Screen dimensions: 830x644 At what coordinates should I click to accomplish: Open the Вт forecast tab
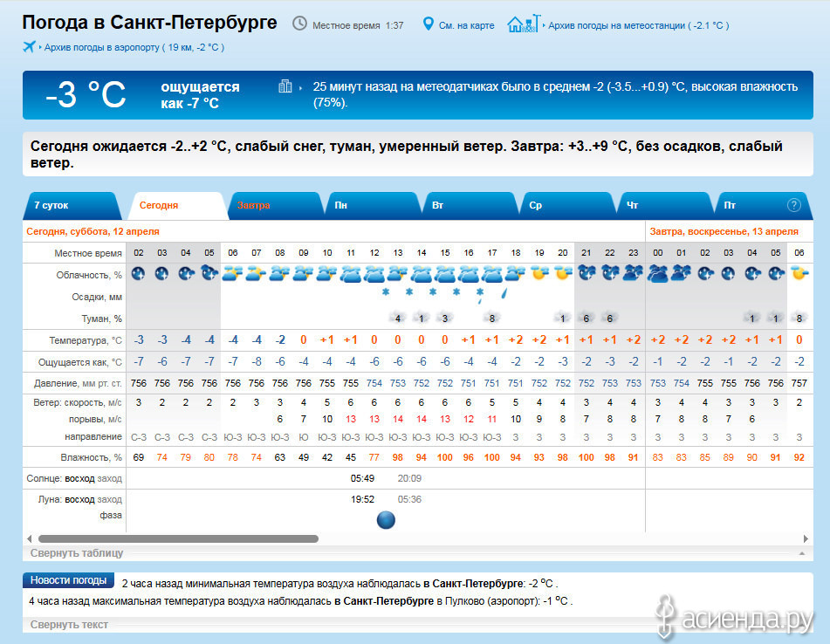click(x=470, y=205)
